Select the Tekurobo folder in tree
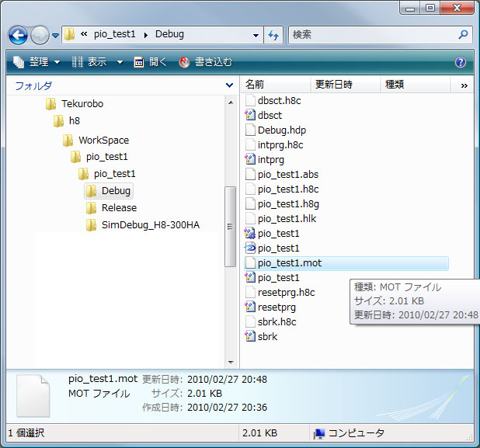480x448 pixels. (x=82, y=103)
